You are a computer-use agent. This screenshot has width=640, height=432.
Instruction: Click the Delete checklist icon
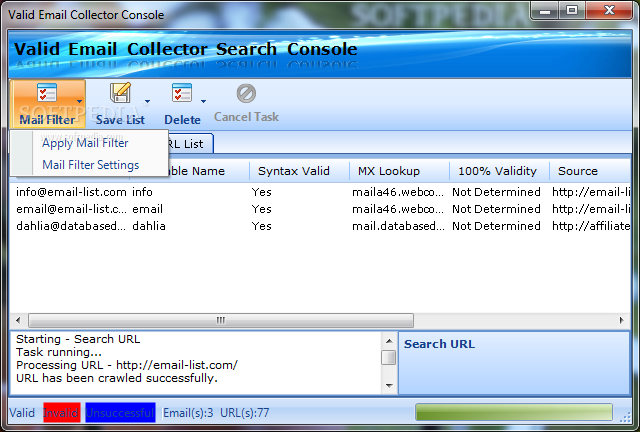[182, 93]
